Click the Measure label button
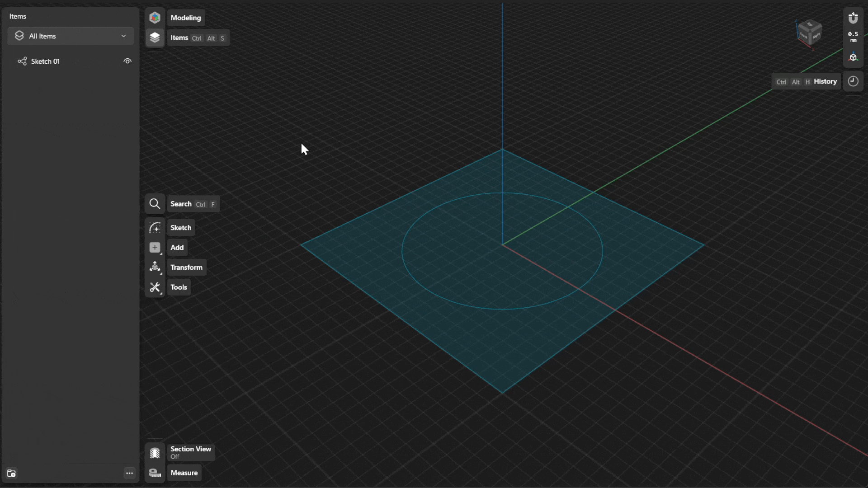The width and height of the screenshot is (868, 488). pyautogui.click(x=184, y=473)
